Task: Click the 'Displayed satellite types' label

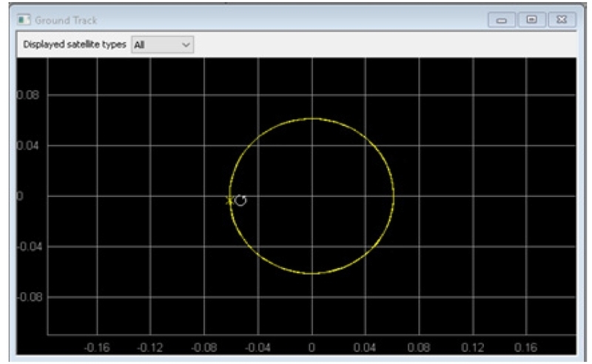Action: [75, 44]
